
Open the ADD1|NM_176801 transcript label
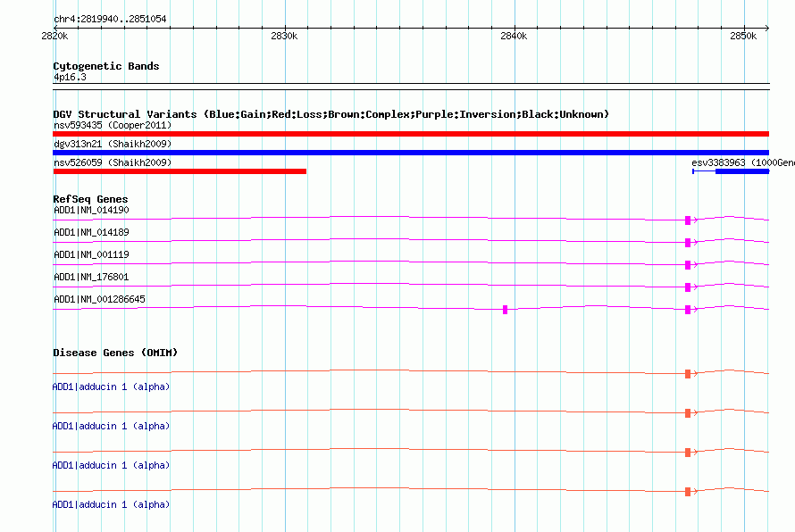(x=91, y=277)
